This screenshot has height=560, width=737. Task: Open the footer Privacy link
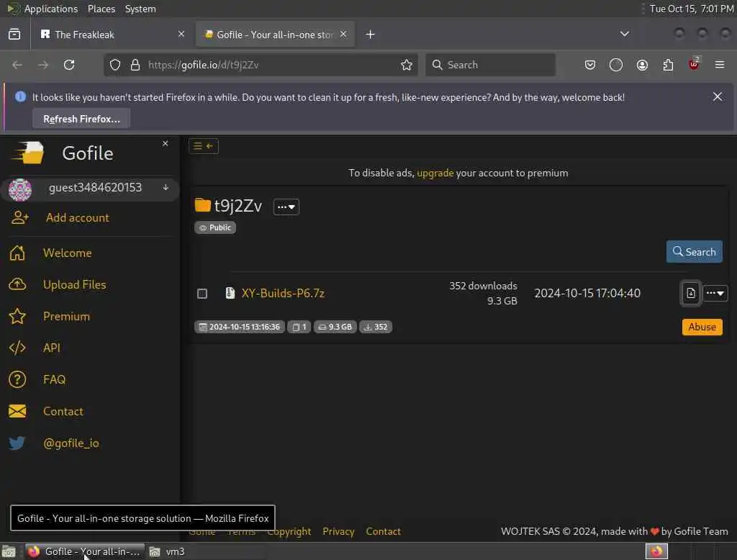coord(338,531)
